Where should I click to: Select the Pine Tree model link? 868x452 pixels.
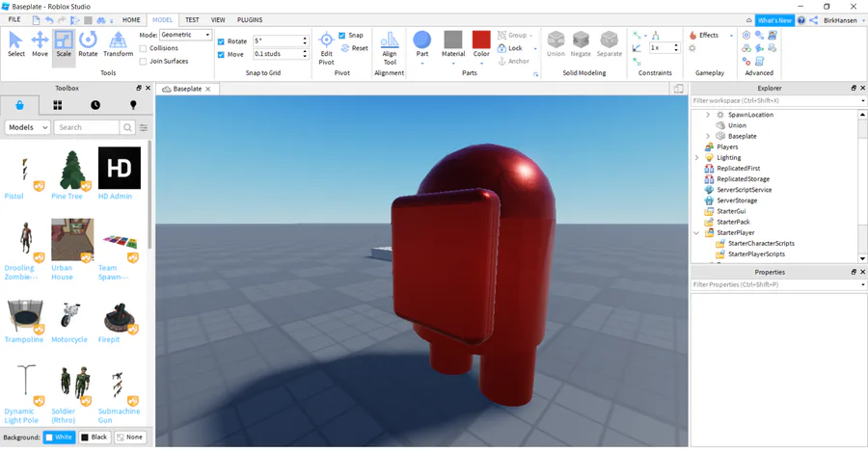point(67,197)
